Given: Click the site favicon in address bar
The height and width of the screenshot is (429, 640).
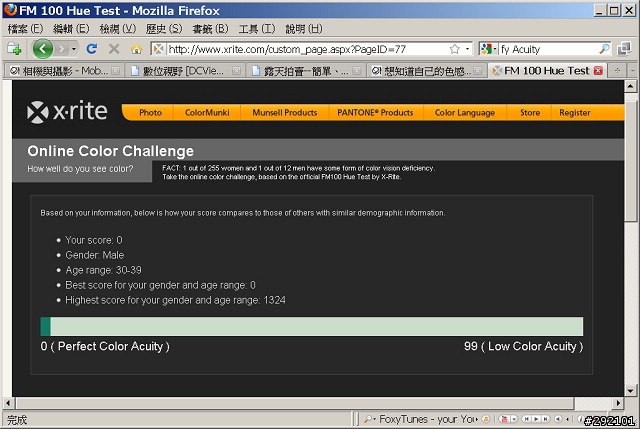Looking at the screenshot, I should (x=158, y=49).
